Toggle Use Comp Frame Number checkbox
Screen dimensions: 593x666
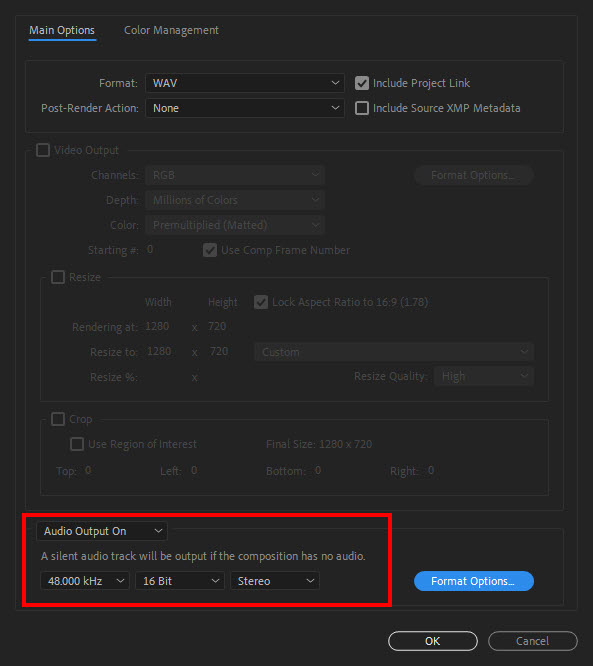[x=210, y=250]
